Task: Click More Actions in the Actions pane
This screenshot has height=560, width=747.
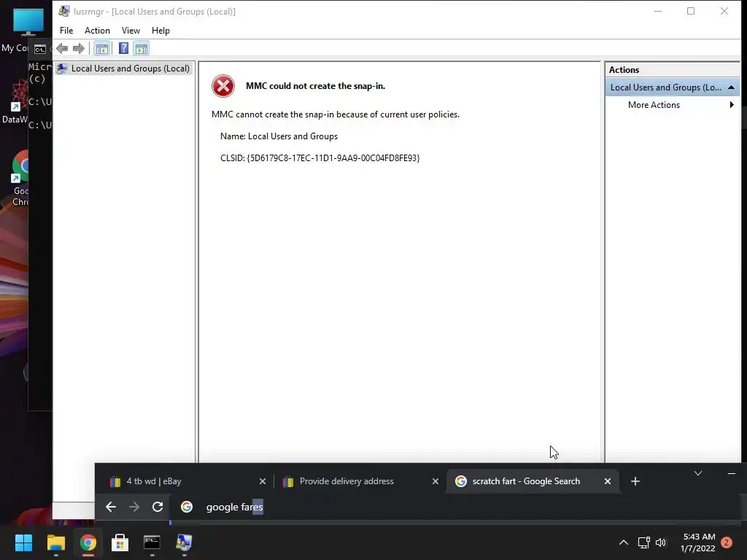Action: tap(654, 105)
